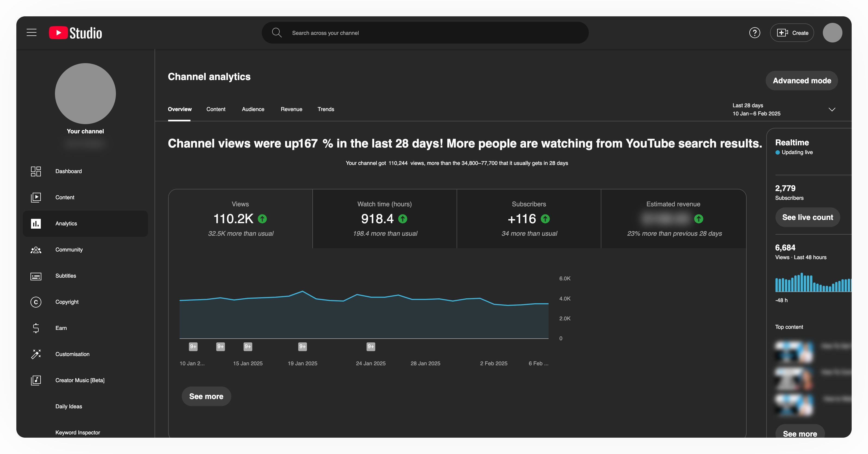Click the 9+ video marker at 15 Jan 2025
Viewport: 868px width, 454px height.
248,346
